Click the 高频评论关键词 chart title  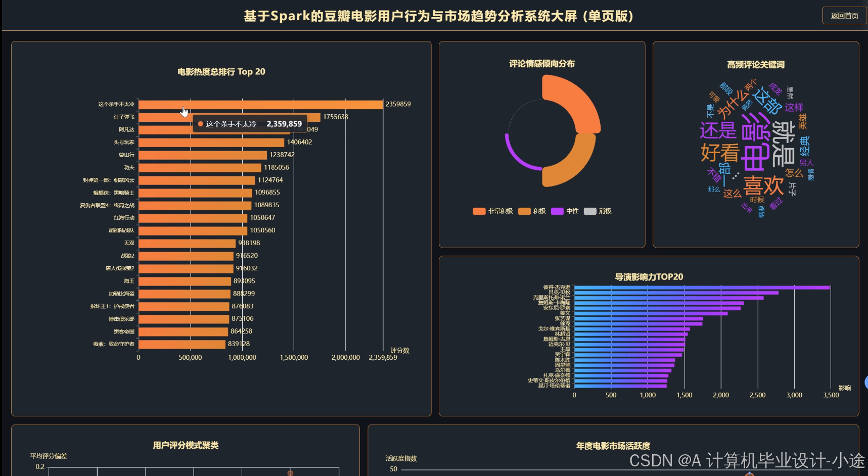(756, 65)
